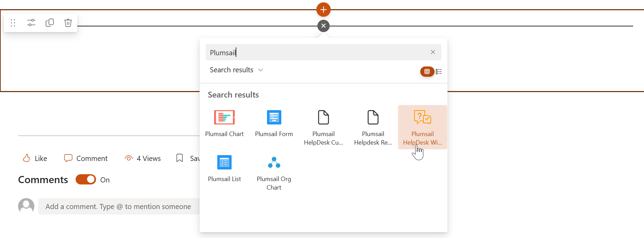Insert the Plumsail Org Chart web part
This screenshot has height=238, width=644.
click(x=274, y=173)
